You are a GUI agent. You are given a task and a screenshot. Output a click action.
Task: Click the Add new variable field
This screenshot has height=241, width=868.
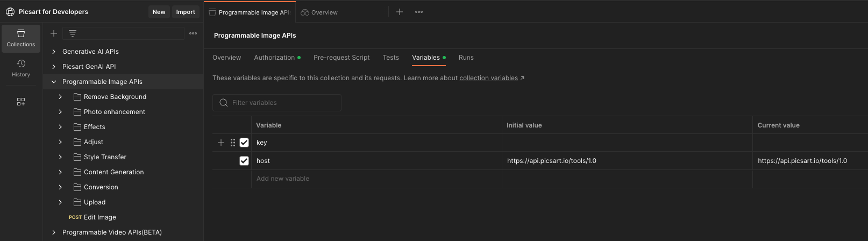[x=376, y=179]
